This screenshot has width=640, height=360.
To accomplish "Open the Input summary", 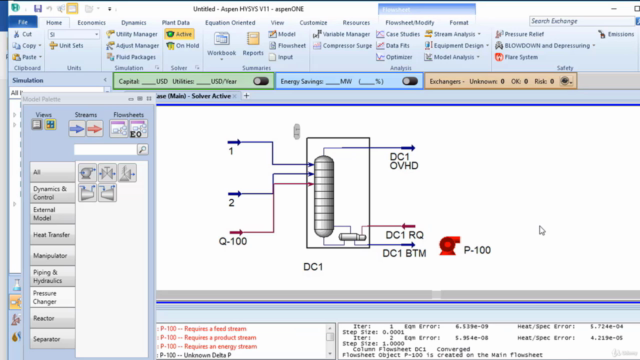I will point(281,57).
